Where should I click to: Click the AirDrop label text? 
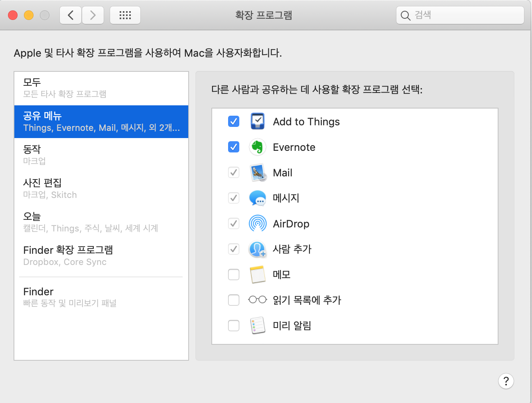point(291,224)
